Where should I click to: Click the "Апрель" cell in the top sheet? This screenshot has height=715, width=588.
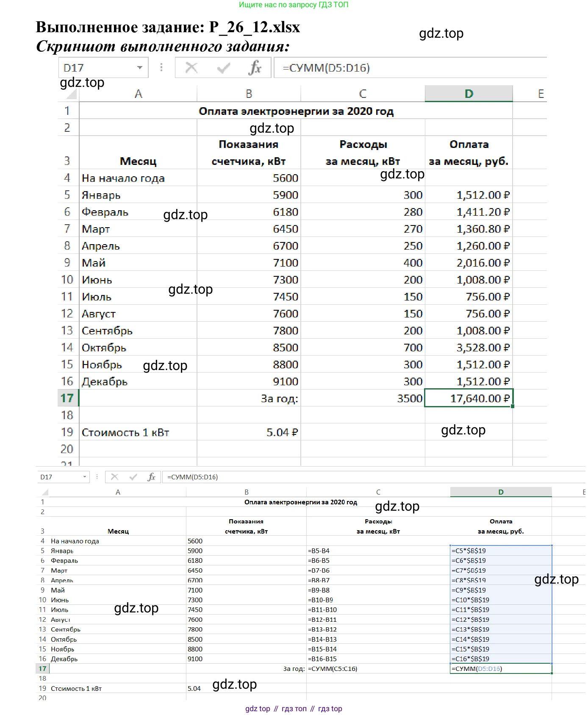[138, 246]
